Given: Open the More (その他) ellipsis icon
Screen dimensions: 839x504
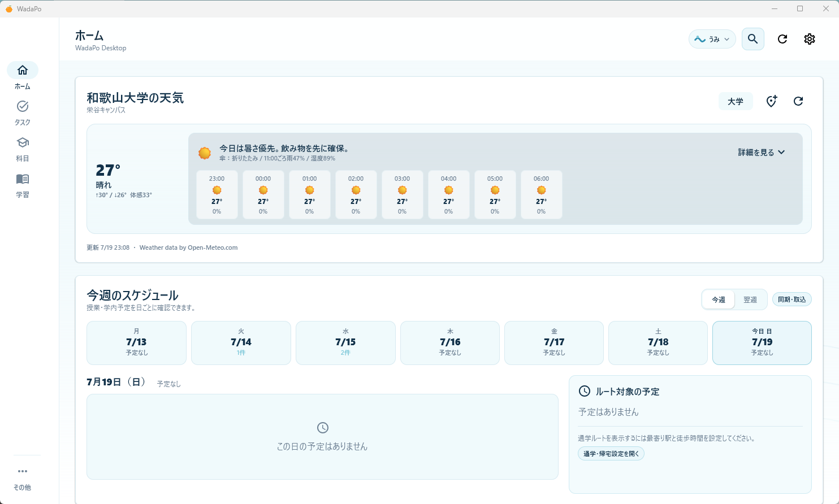Looking at the screenshot, I should click(23, 471).
